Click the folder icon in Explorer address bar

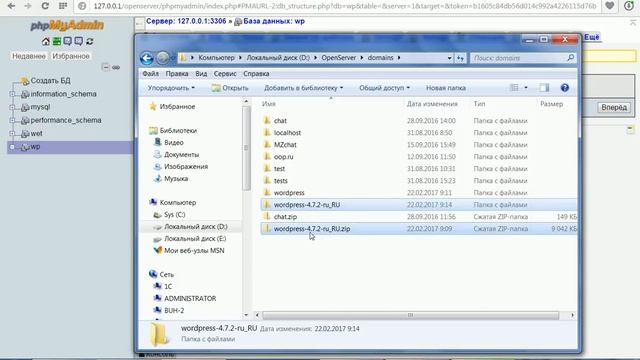(x=183, y=58)
